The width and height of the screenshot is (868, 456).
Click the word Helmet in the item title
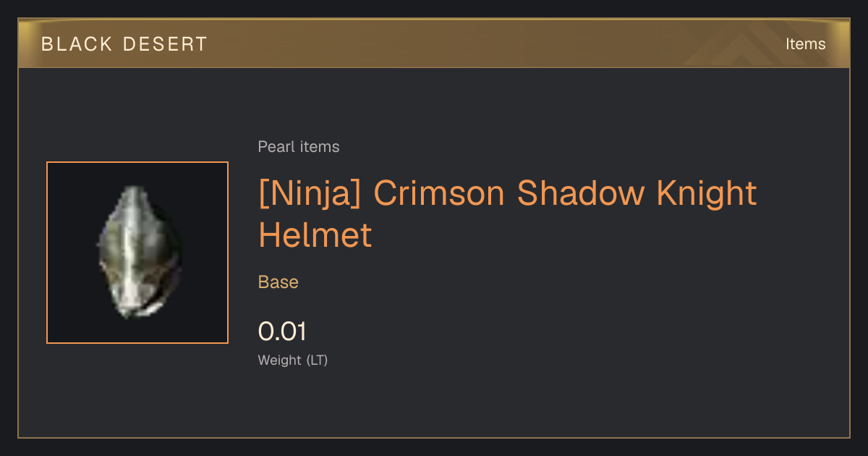point(315,235)
